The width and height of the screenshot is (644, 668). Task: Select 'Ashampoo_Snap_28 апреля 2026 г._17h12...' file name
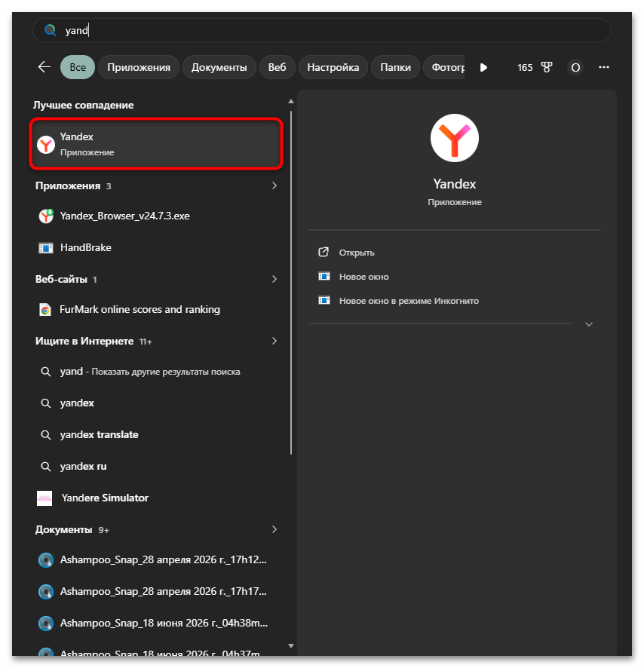pos(163,559)
